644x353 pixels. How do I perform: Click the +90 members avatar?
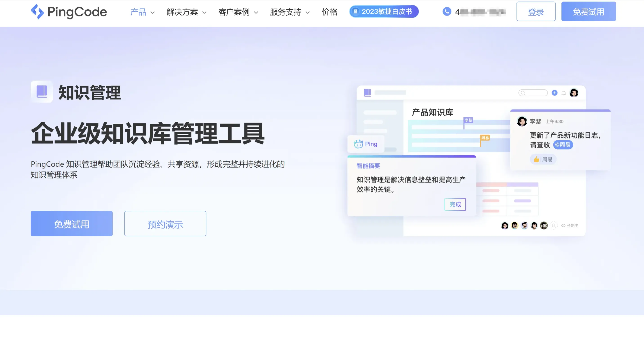click(544, 226)
